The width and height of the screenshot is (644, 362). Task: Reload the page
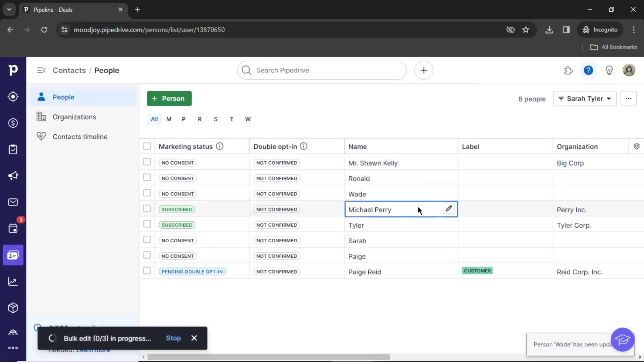(x=44, y=29)
